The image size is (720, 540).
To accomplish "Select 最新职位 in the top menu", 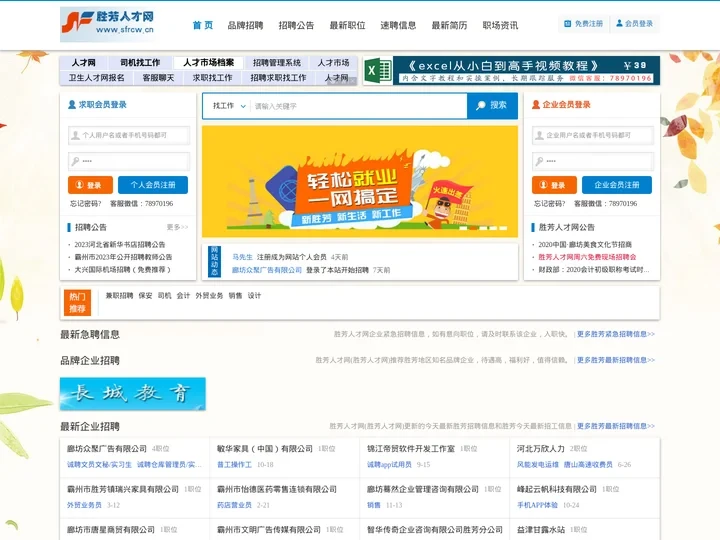I will 348,25.
